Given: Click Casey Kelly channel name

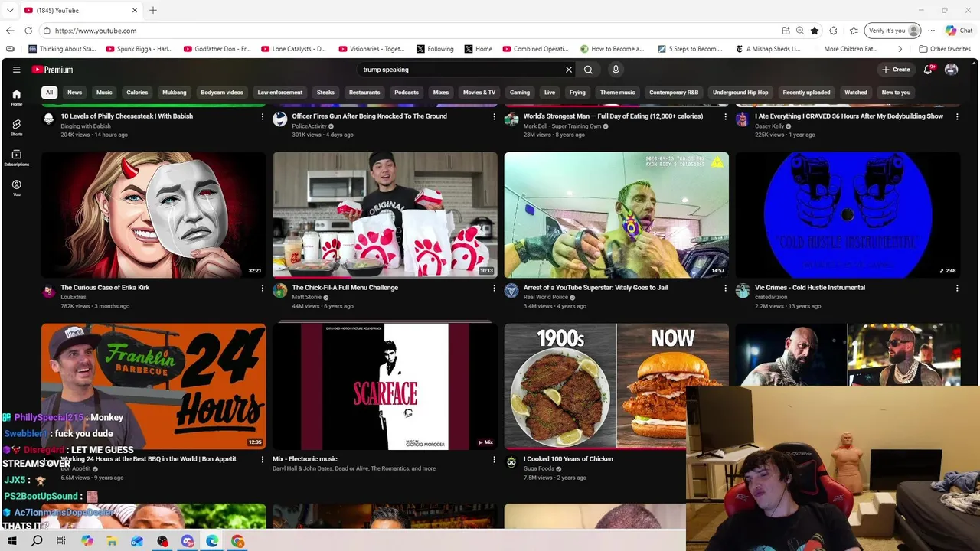Looking at the screenshot, I should (769, 126).
